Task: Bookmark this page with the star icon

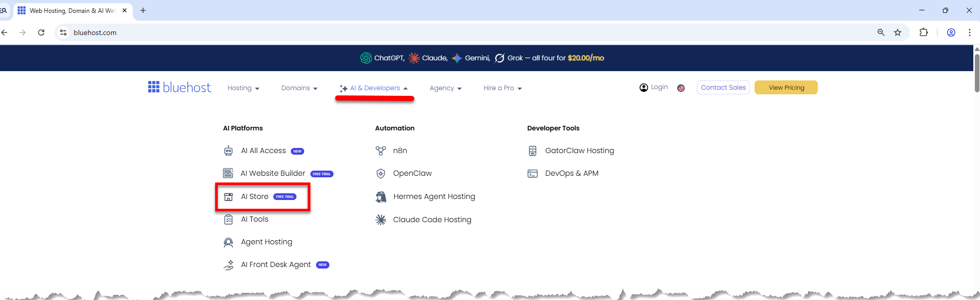Action: 898,32
